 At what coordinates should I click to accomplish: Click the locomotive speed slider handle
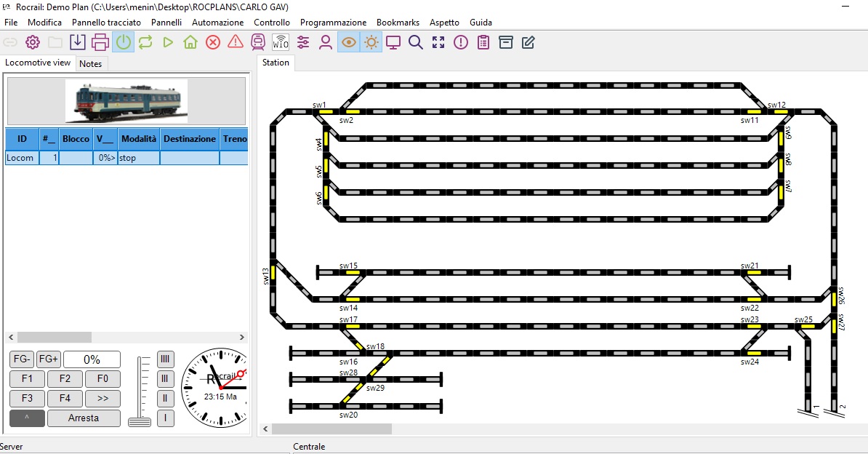pyautogui.click(x=140, y=421)
